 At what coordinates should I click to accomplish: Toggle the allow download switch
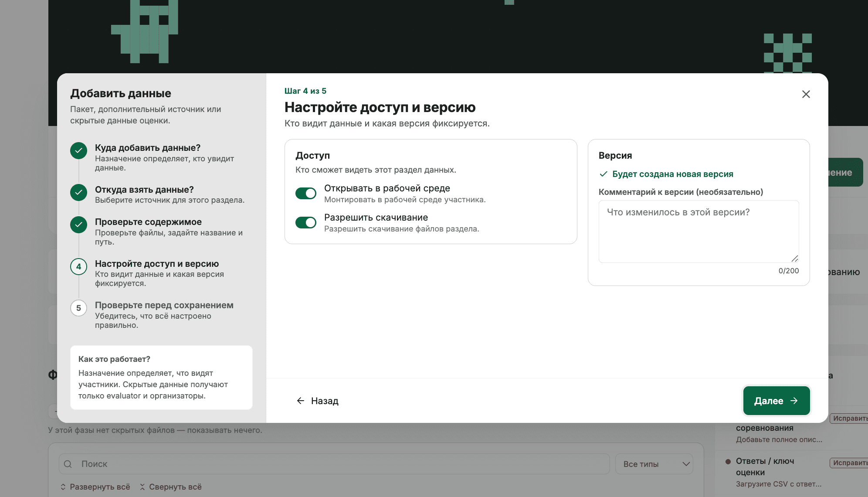[306, 222]
